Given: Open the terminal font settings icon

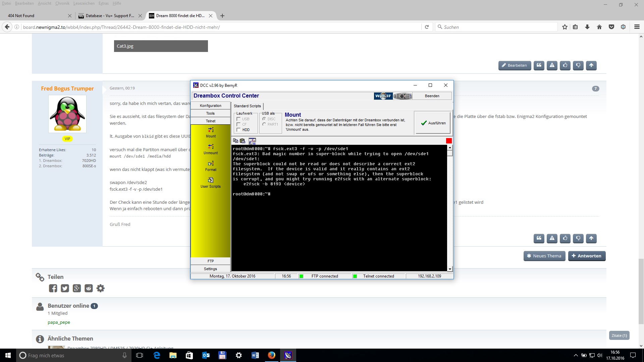Looking at the screenshot, I should click(x=252, y=141).
